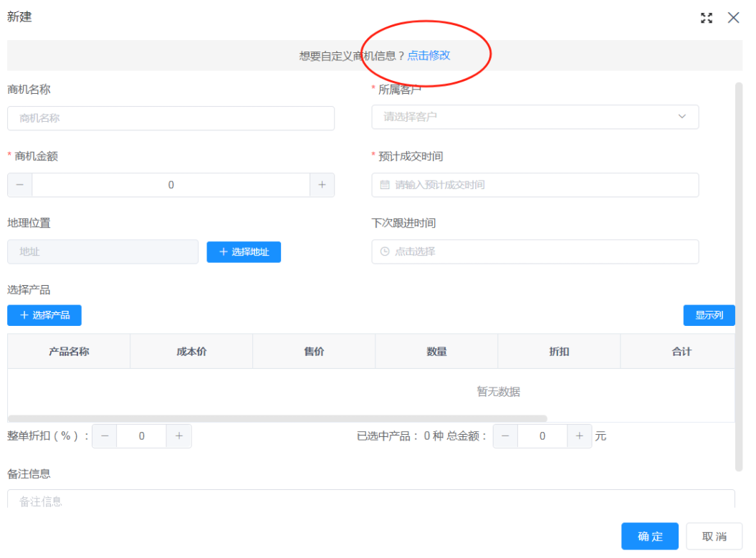Open the 下次跟进时间 time selector

(535, 251)
